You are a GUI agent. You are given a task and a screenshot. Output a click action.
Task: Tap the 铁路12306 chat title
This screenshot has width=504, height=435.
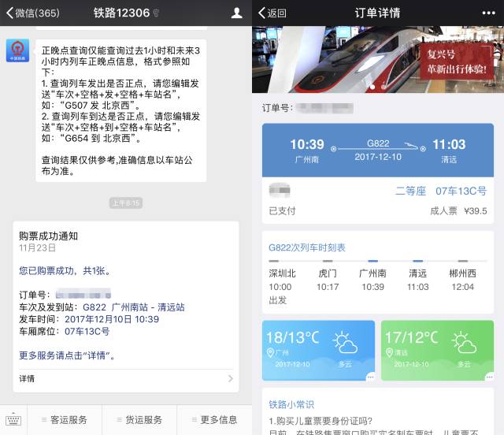(x=121, y=13)
